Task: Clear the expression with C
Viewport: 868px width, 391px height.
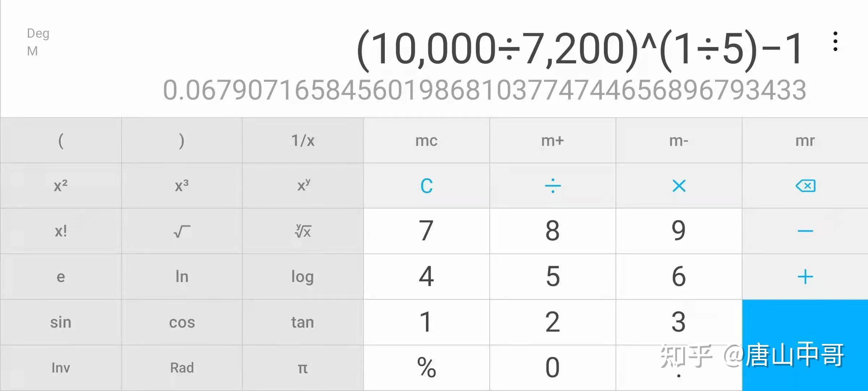Action: click(426, 186)
